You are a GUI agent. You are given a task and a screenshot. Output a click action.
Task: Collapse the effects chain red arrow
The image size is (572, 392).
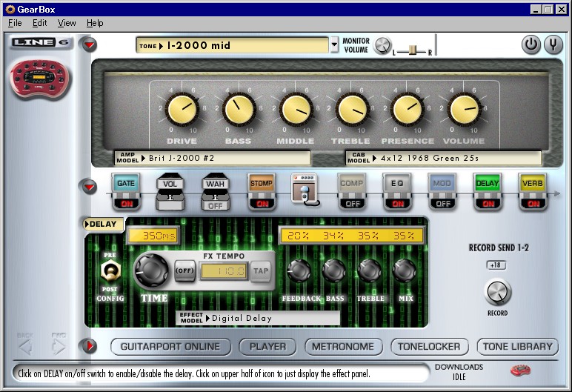pos(90,187)
